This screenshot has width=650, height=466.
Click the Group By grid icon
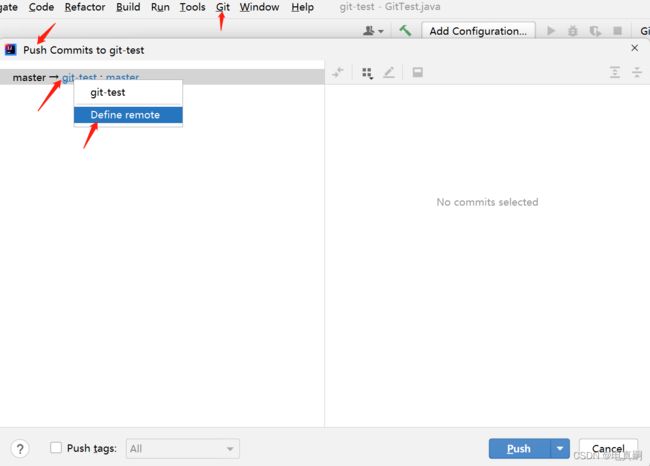click(367, 73)
